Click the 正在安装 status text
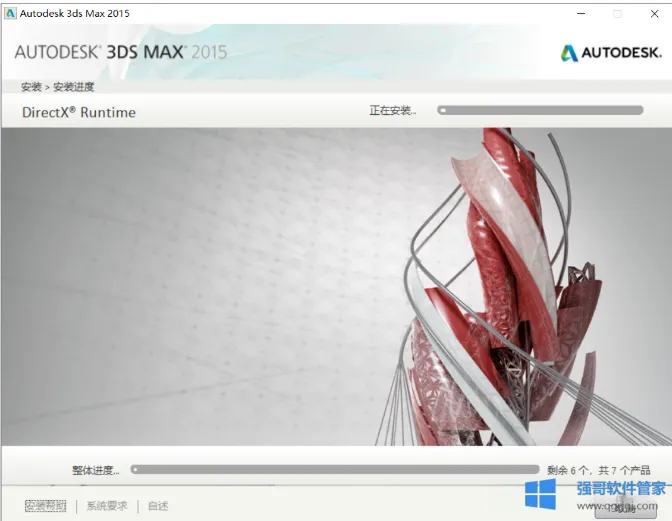 [393, 111]
